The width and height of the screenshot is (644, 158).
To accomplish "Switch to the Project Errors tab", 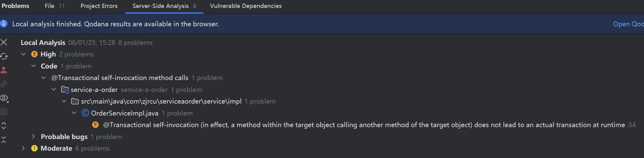I will [x=99, y=6].
